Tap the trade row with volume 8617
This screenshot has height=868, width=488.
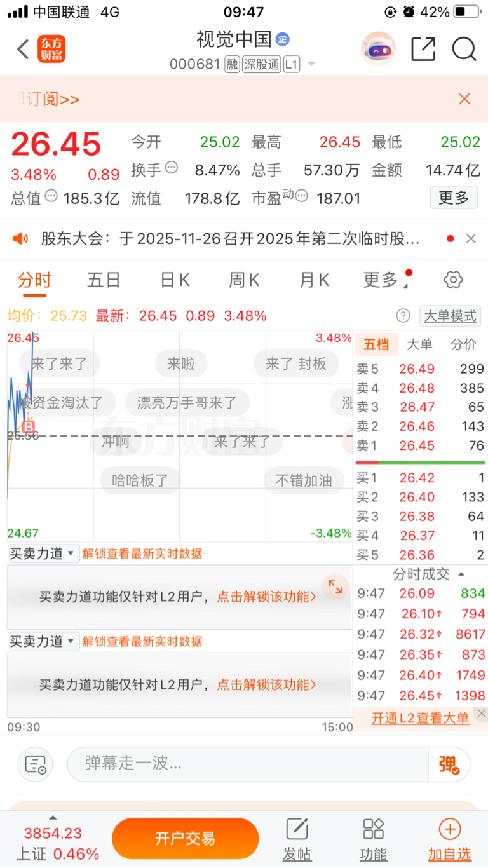click(420, 634)
